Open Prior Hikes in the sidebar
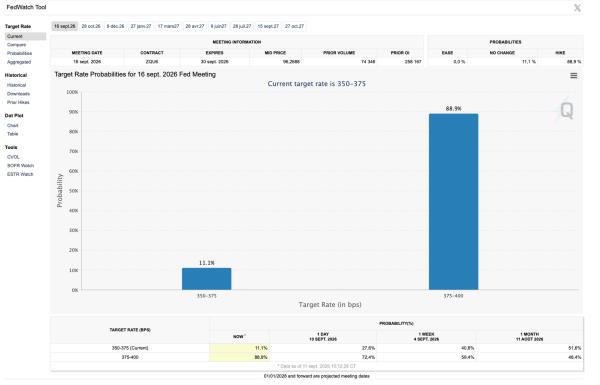Viewport: 600px width, 385px height. tap(18, 103)
